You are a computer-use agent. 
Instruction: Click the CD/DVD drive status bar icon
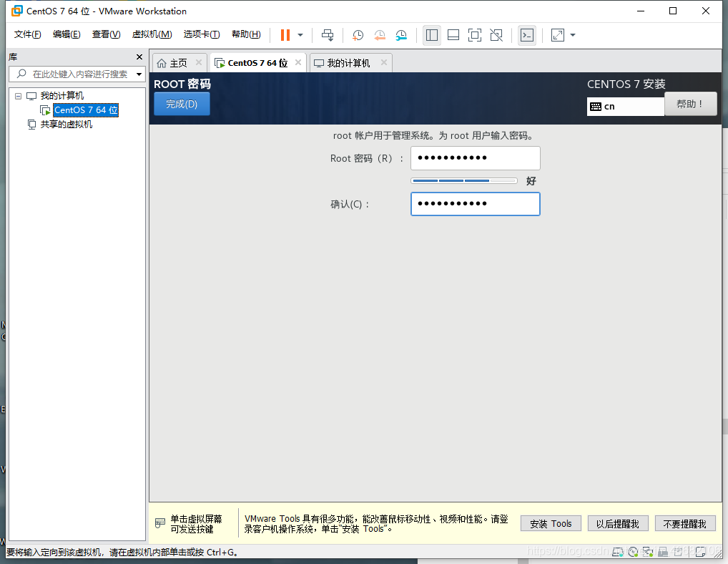633,552
